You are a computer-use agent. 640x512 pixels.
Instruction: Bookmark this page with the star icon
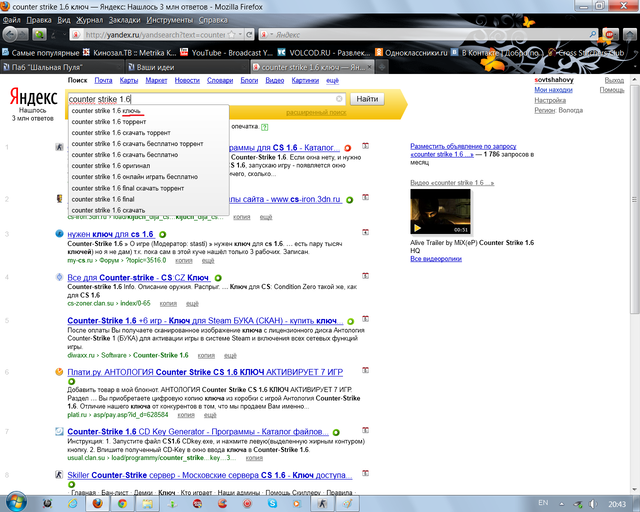231,35
